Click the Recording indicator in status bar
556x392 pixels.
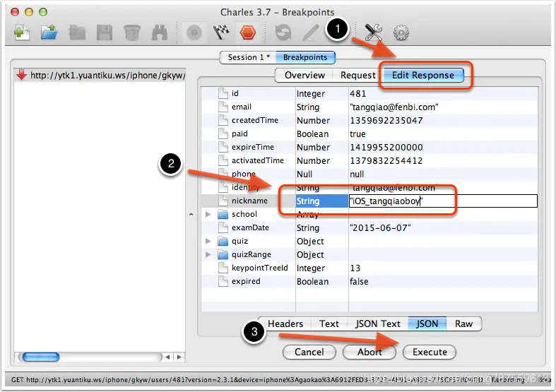point(508,380)
